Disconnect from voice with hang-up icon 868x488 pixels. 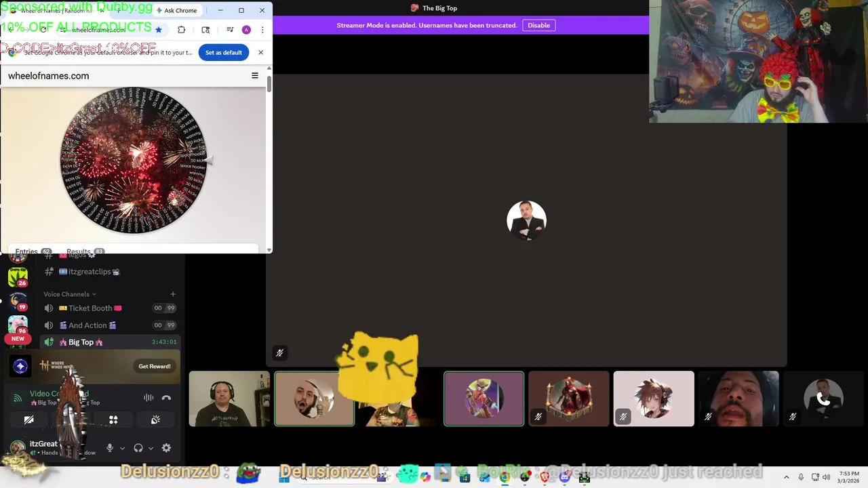point(166,398)
